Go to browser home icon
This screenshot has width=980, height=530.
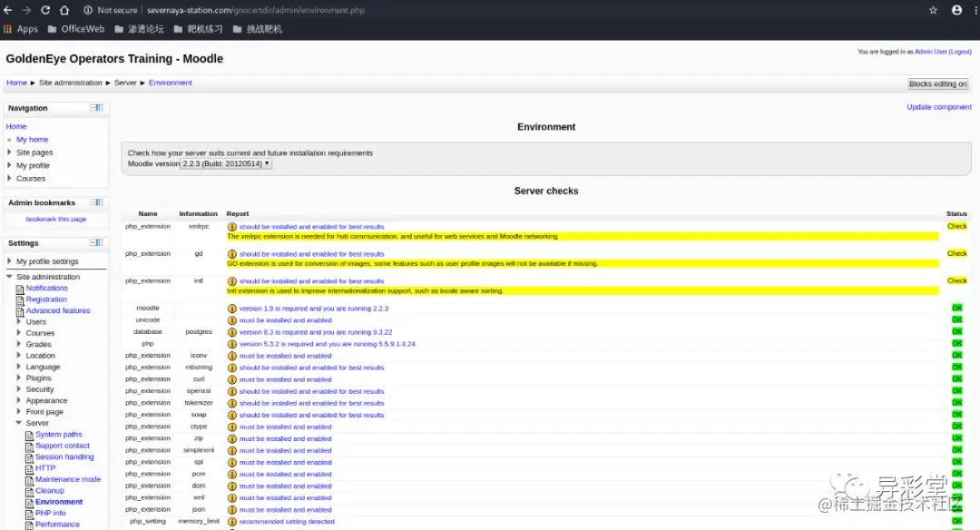click(x=64, y=10)
